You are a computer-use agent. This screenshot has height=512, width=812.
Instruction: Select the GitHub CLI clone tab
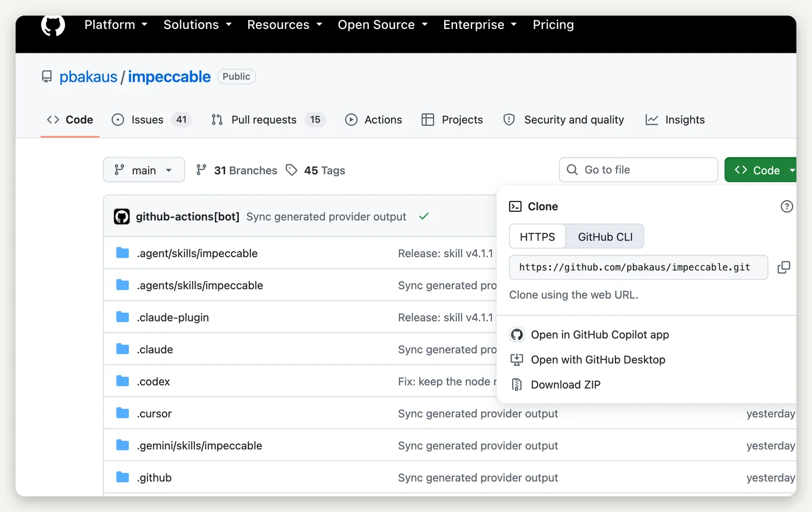click(605, 237)
